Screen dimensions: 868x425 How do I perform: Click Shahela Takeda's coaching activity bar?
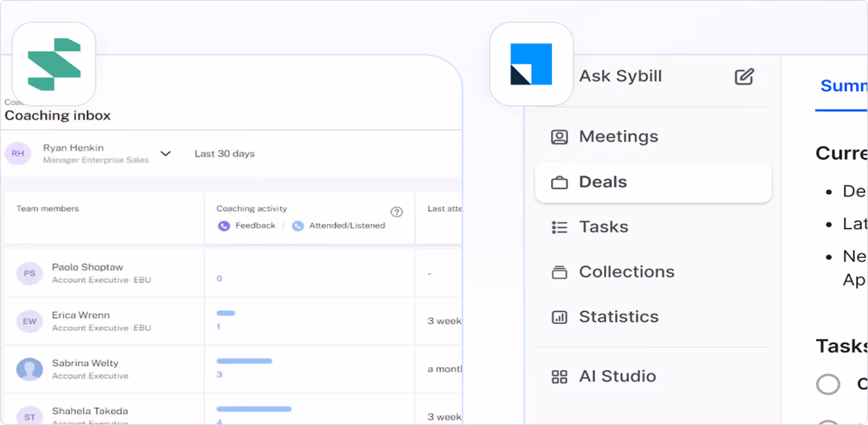tap(254, 409)
